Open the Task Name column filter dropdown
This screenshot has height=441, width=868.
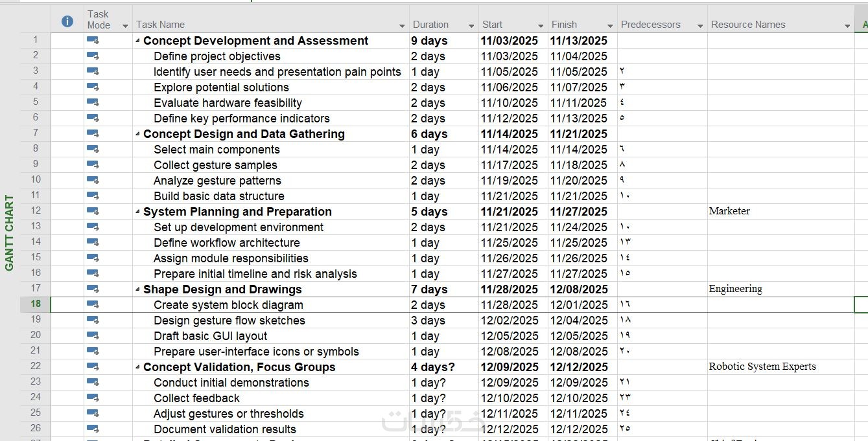pos(402,26)
